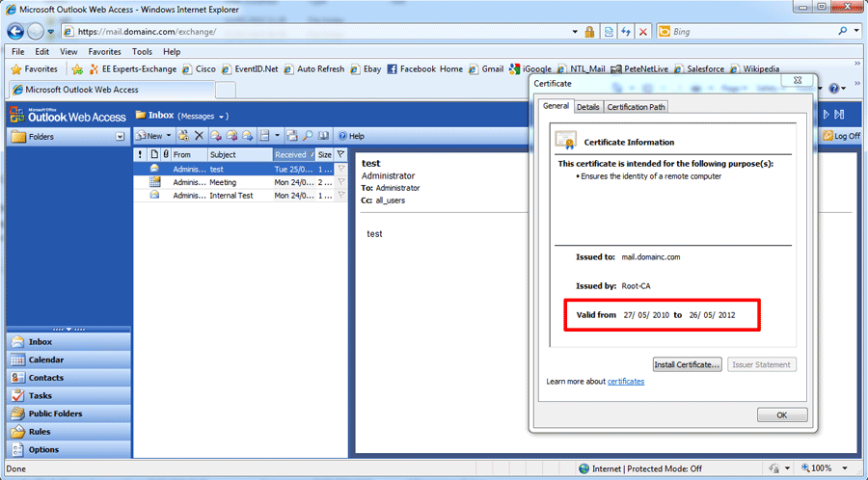
Task: Click the Reply toolbar icon
Action: coord(216,136)
